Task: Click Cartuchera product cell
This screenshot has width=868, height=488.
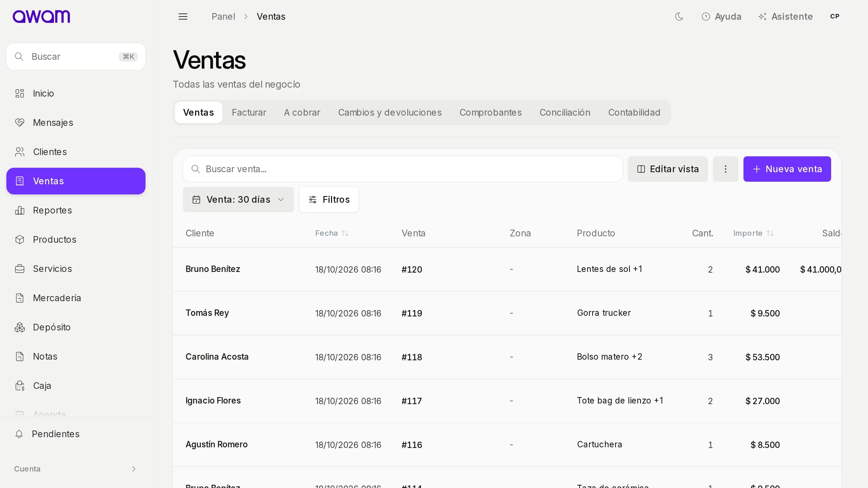Action: pyautogui.click(x=600, y=444)
